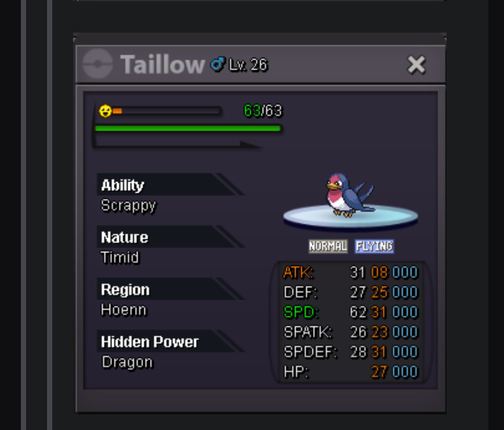
Task: Click the Taillow sprite image
Action: pos(350,196)
